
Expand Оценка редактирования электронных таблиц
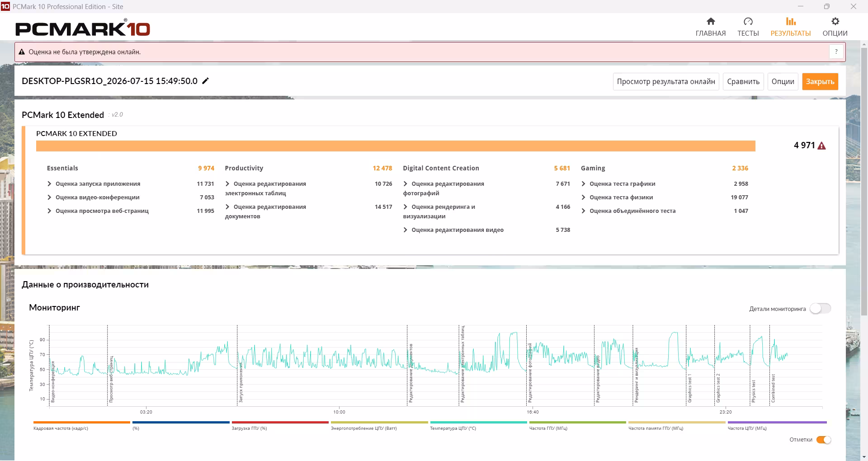227,183
